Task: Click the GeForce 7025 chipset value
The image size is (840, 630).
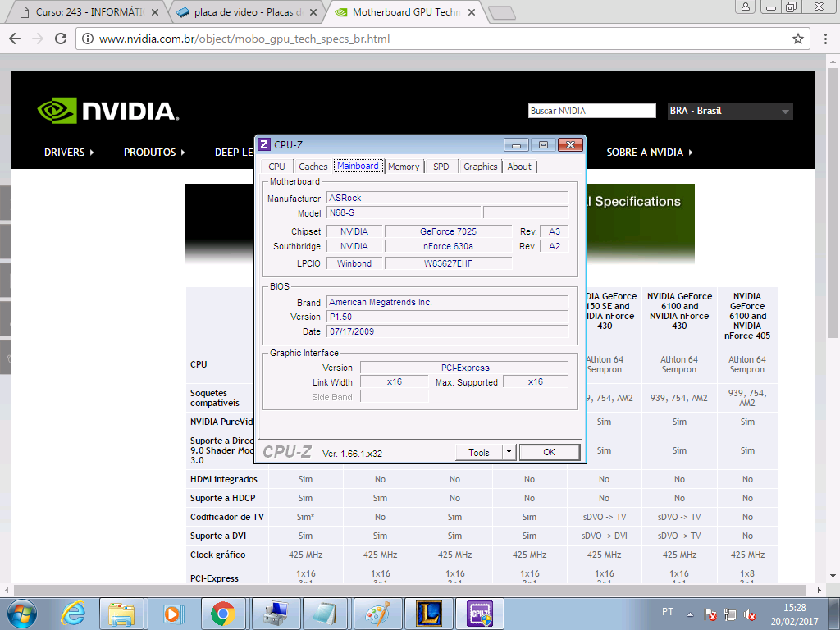Action: click(x=449, y=231)
